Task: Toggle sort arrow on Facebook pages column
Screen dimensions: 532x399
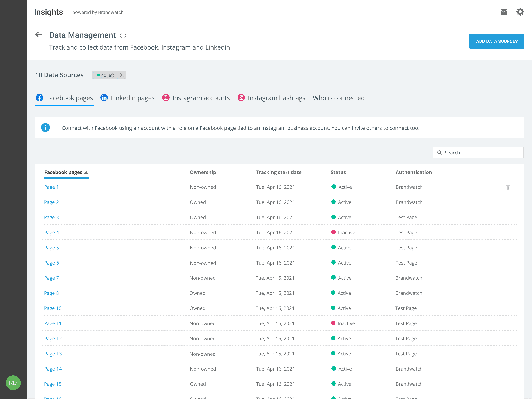Action: (86, 172)
